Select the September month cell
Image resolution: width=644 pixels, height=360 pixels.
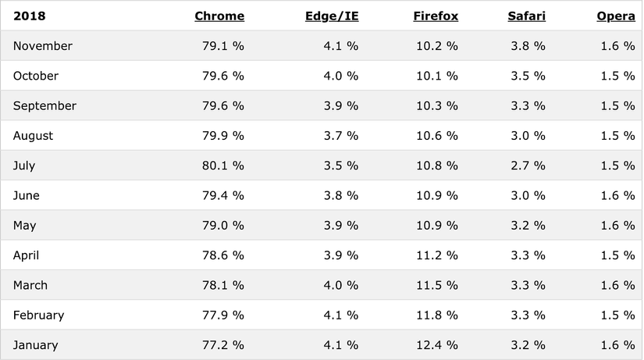click(x=44, y=105)
